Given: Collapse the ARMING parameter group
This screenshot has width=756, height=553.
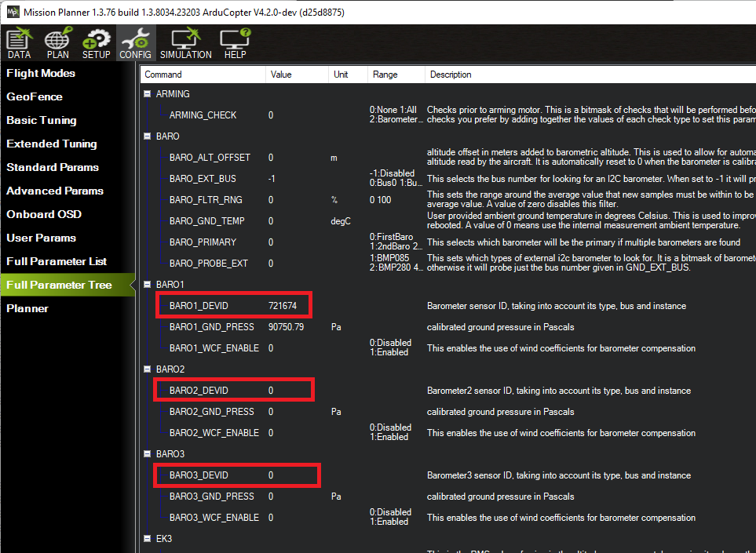Looking at the screenshot, I should 148,94.
